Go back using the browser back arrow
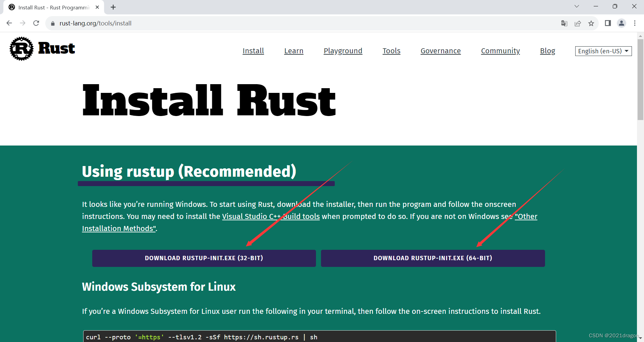Screen dimensions: 644x342 [x=9, y=23]
